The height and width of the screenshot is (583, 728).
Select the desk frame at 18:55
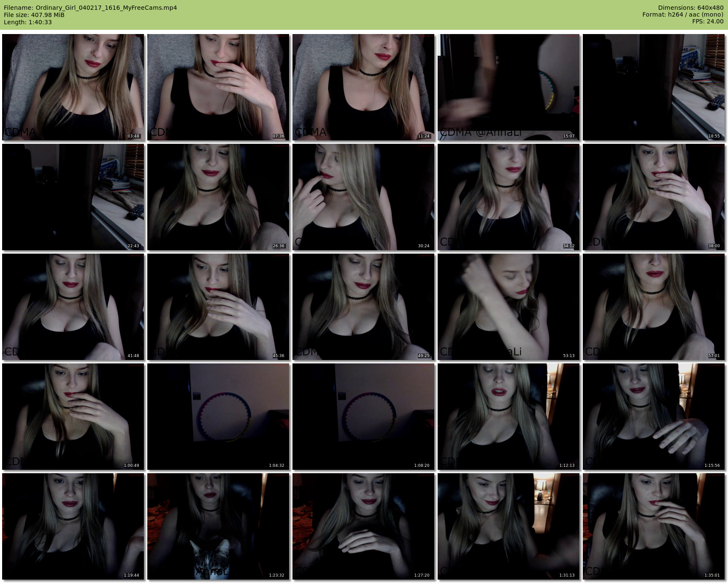click(x=653, y=87)
